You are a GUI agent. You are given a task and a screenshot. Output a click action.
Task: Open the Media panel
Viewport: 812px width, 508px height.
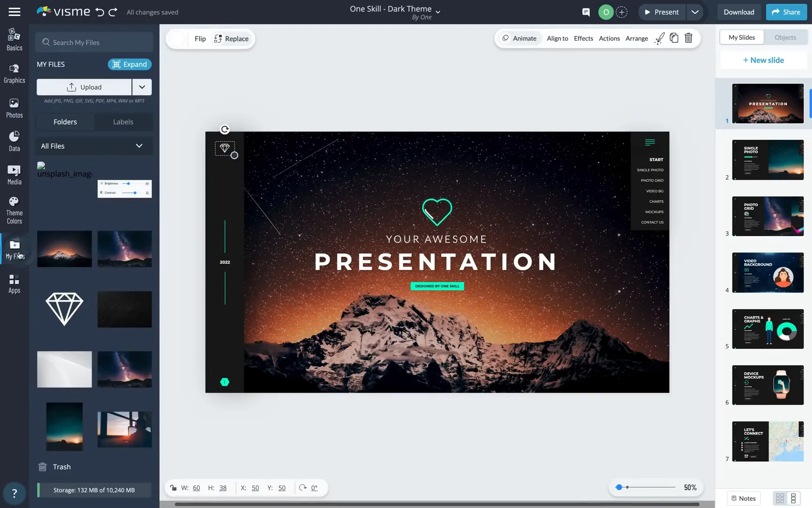14,174
